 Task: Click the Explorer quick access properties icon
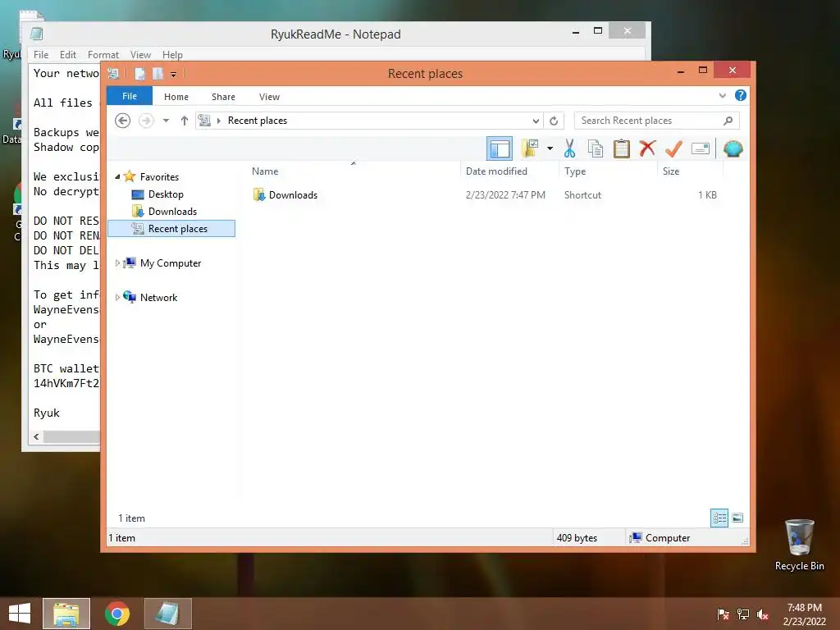139,73
